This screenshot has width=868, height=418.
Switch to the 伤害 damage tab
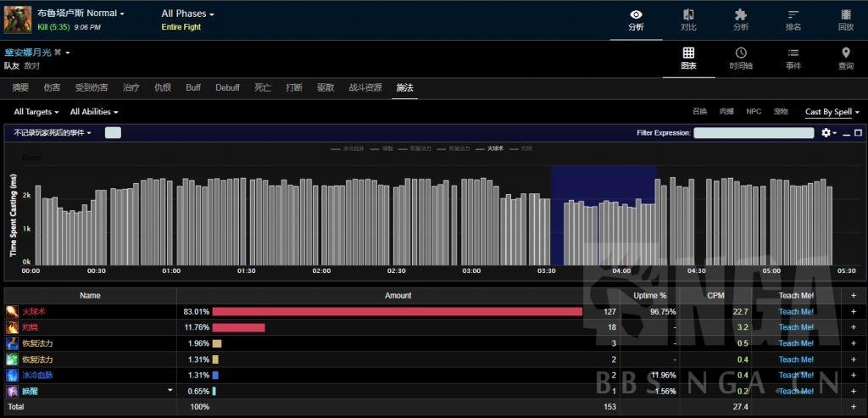pyautogui.click(x=52, y=87)
